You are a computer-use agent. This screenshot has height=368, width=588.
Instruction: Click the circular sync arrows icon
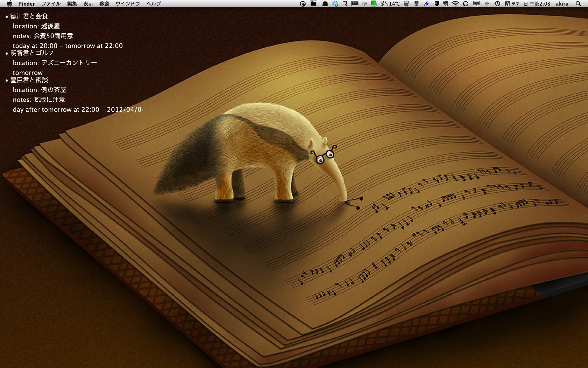465,4
